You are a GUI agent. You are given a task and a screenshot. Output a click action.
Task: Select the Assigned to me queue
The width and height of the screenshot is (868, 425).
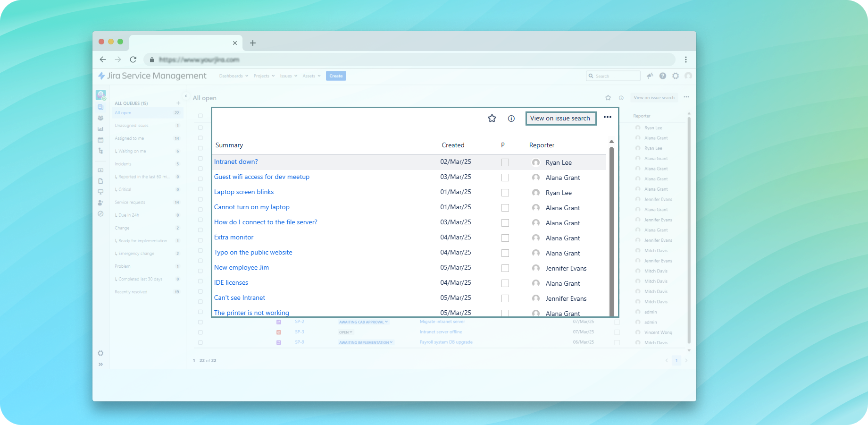click(148, 138)
